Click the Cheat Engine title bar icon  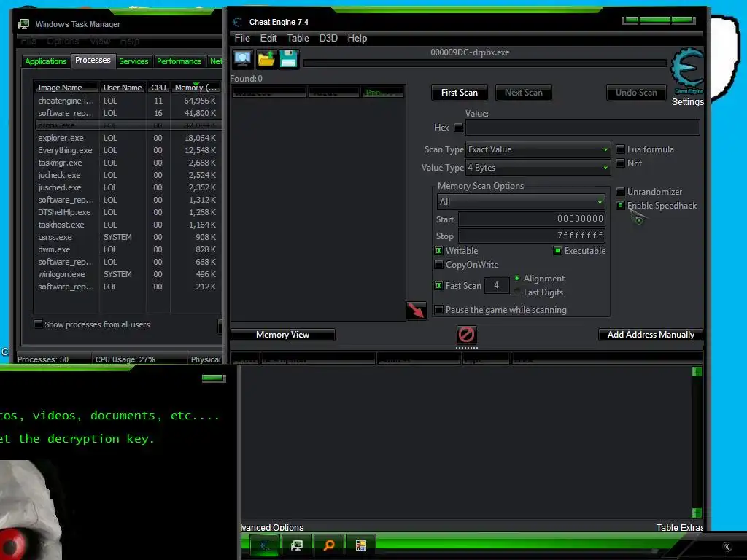pyautogui.click(x=237, y=22)
